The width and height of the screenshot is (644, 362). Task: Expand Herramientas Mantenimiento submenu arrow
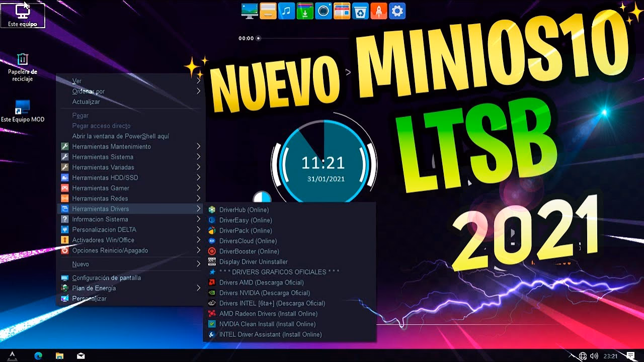tap(199, 146)
